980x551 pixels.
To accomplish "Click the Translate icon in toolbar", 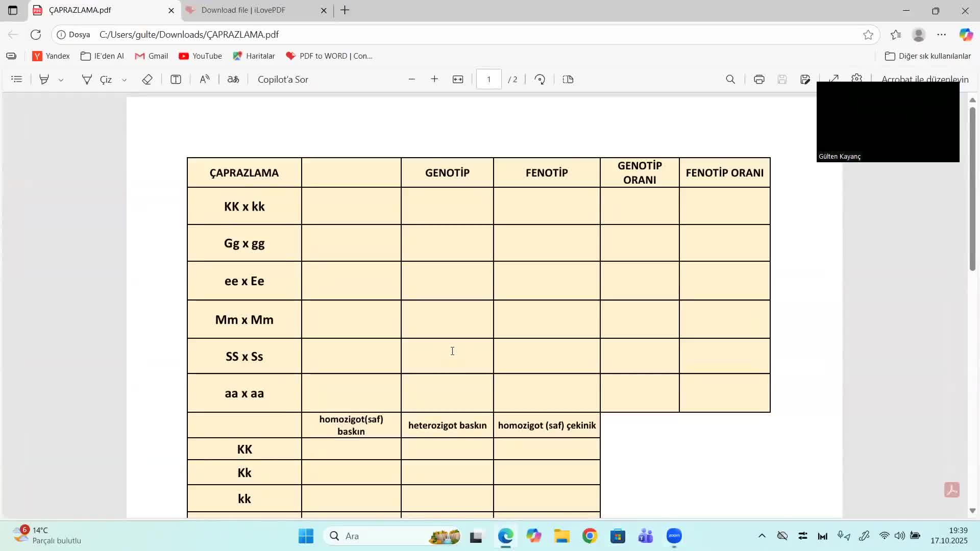I will tap(233, 79).
